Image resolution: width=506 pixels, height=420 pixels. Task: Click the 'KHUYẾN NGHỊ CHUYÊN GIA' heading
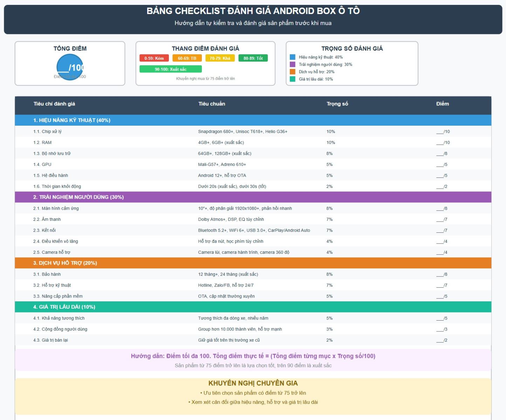pyautogui.click(x=253, y=383)
